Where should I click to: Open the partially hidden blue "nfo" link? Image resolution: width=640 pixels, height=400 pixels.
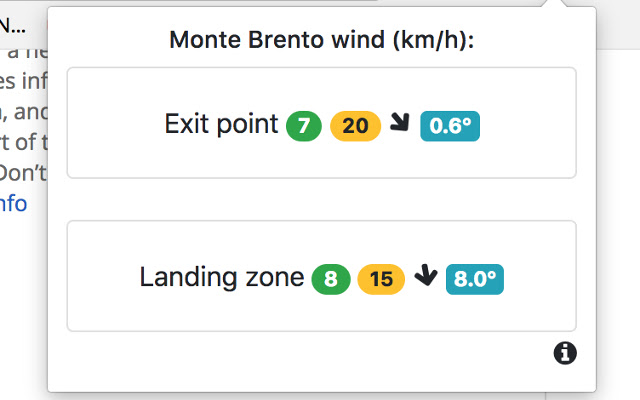[14, 203]
